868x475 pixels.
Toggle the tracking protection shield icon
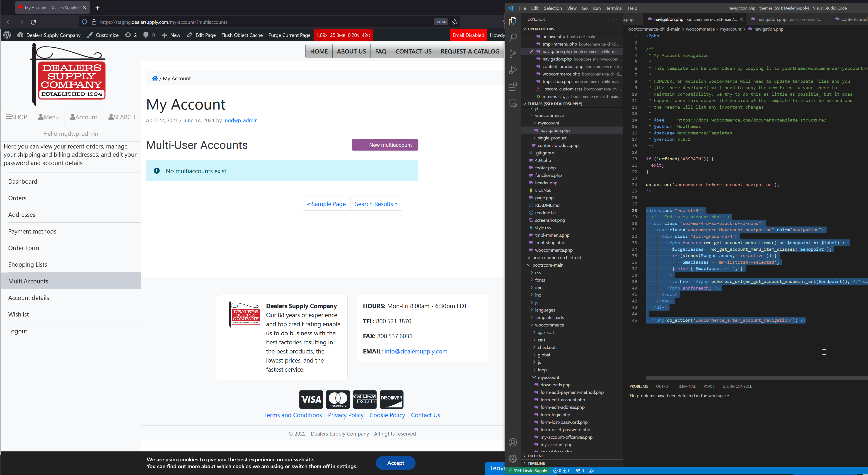84,22
